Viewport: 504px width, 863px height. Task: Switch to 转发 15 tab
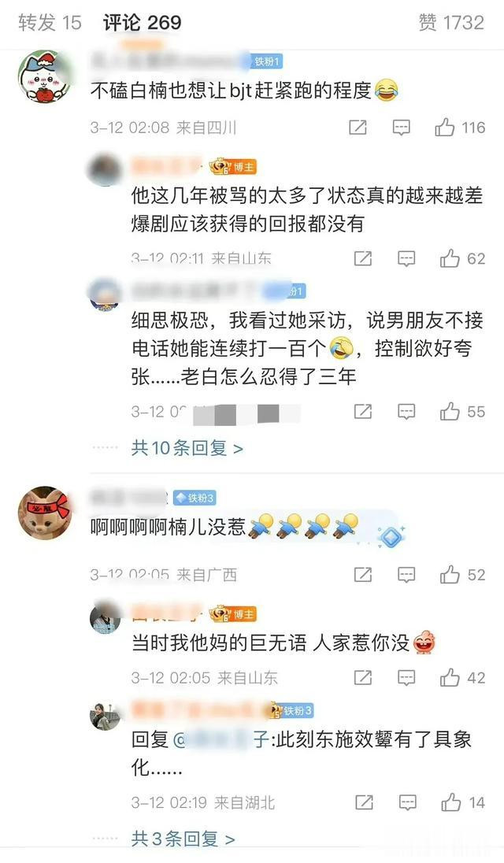pyautogui.click(x=50, y=23)
